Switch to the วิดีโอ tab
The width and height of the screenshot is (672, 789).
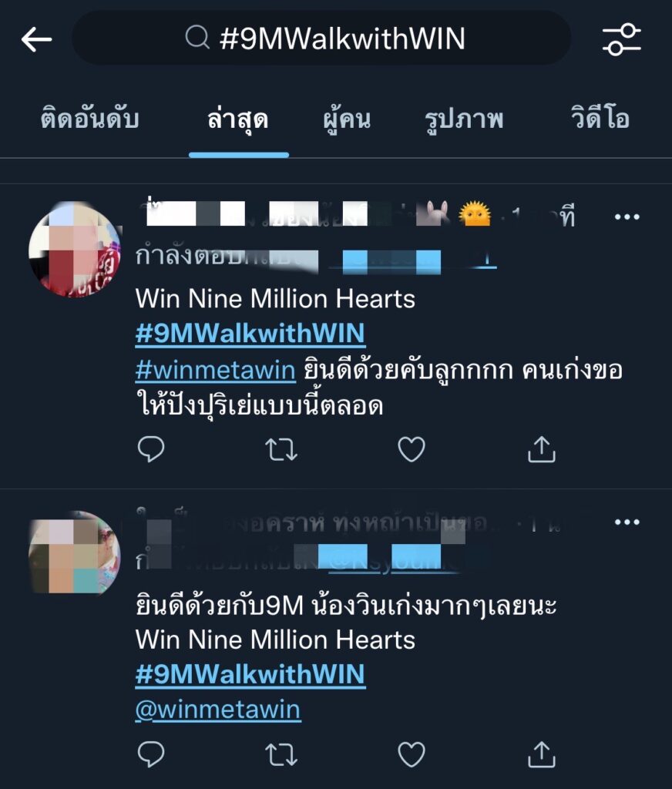point(600,118)
